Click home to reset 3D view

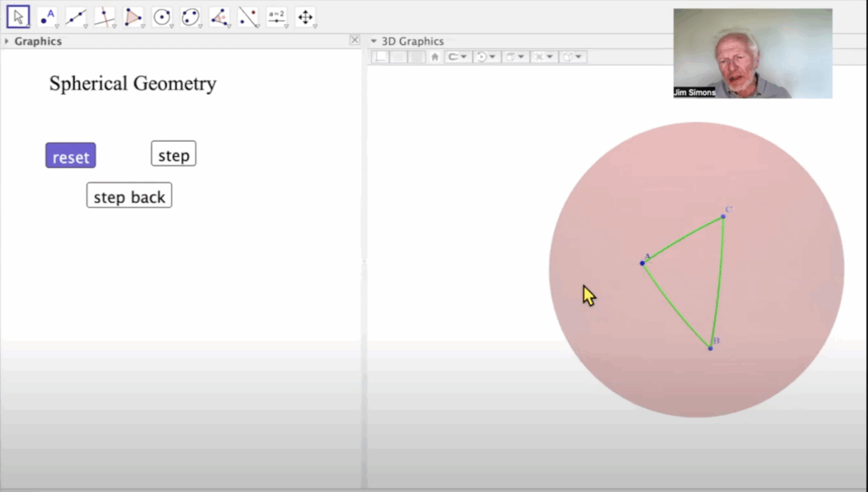coord(435,57)
